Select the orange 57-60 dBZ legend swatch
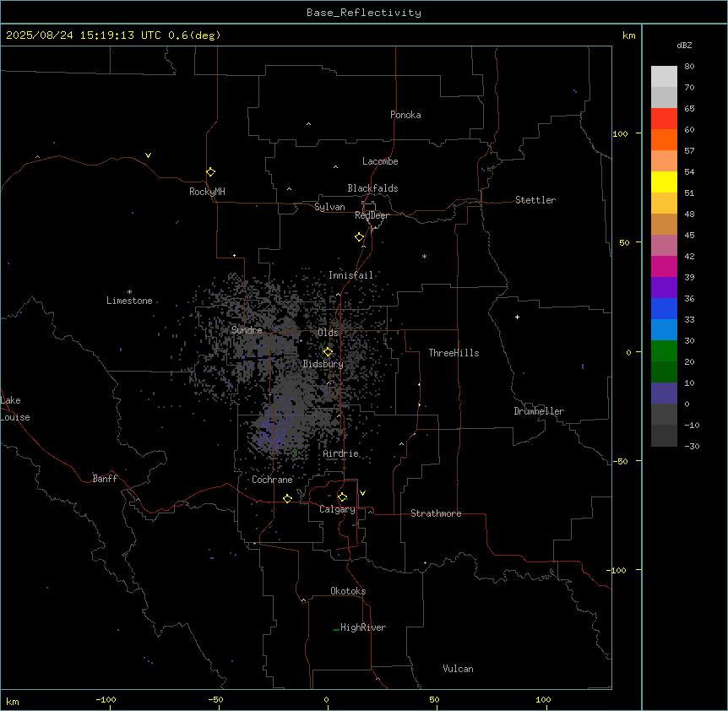 coord(664,139)
